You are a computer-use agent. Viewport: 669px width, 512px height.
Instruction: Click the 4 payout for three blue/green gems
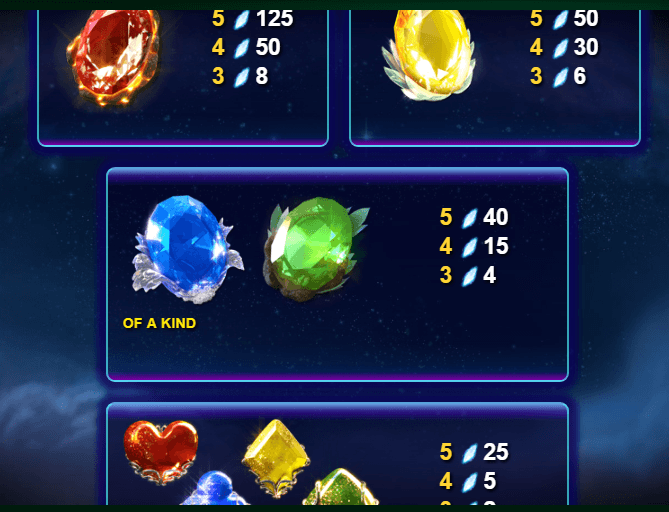point(489,275)
